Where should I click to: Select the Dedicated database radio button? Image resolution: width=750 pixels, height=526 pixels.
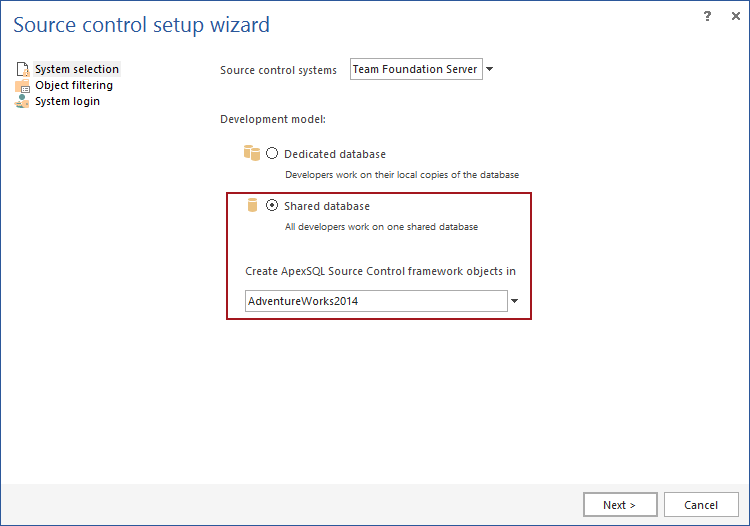coord(272,154)
